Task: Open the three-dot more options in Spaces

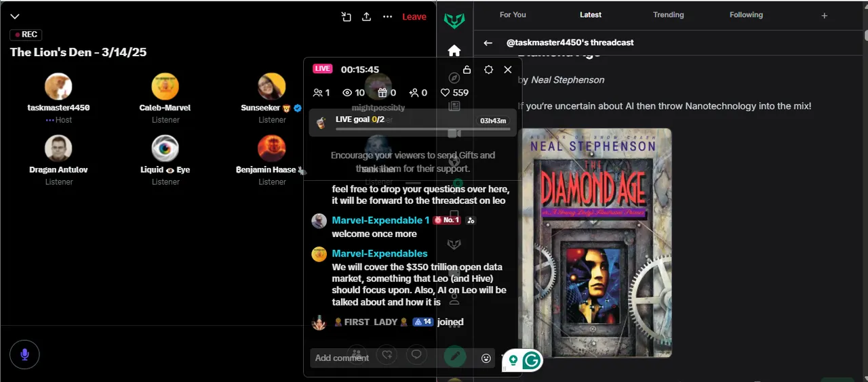Action: pos(387,17)
